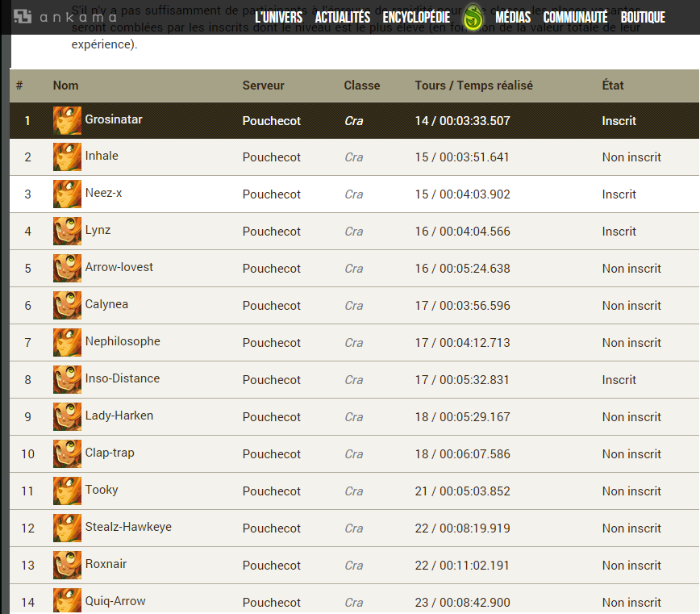This screenshot has width=700, height=614.
Task: Click Calynea's Cra avatar
Action: [x=68, y=305]
